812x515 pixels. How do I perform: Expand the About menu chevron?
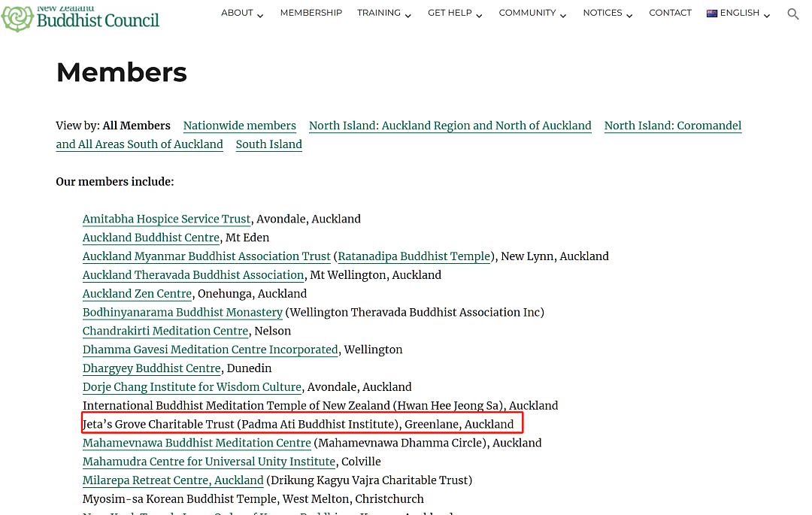coord(260,16)
